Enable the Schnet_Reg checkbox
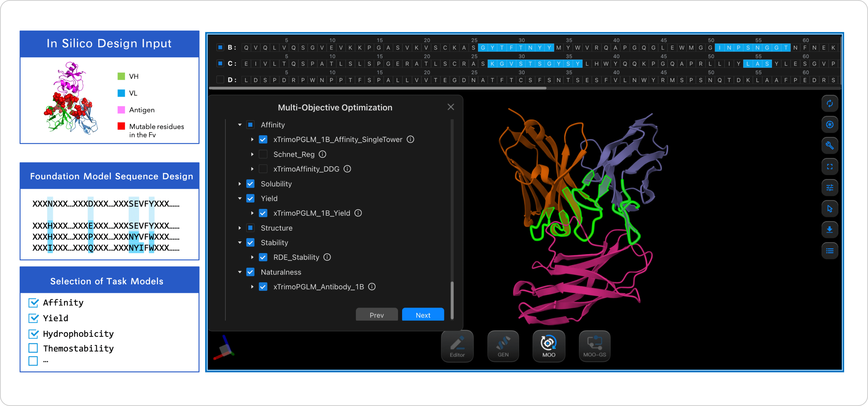Screen dimensions: 868x406 (263, 154)
